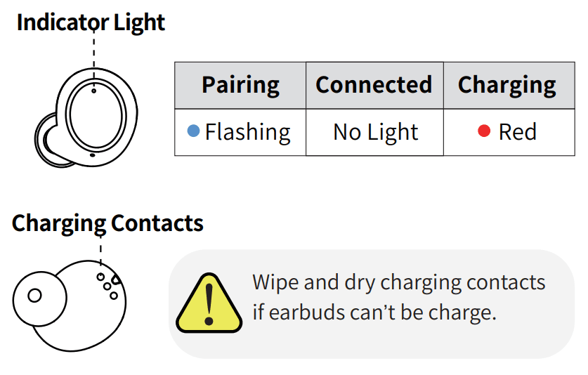The width and height of the screenshot is (588, 375).
Task: Click the round ear tip circle on lower earbud
Action: click(x=34, y=295)
